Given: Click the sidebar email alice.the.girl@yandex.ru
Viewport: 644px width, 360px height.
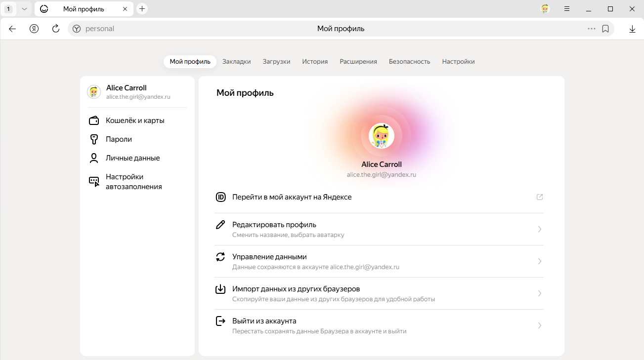Looking at the screenshot, I should tap(138, 97).
